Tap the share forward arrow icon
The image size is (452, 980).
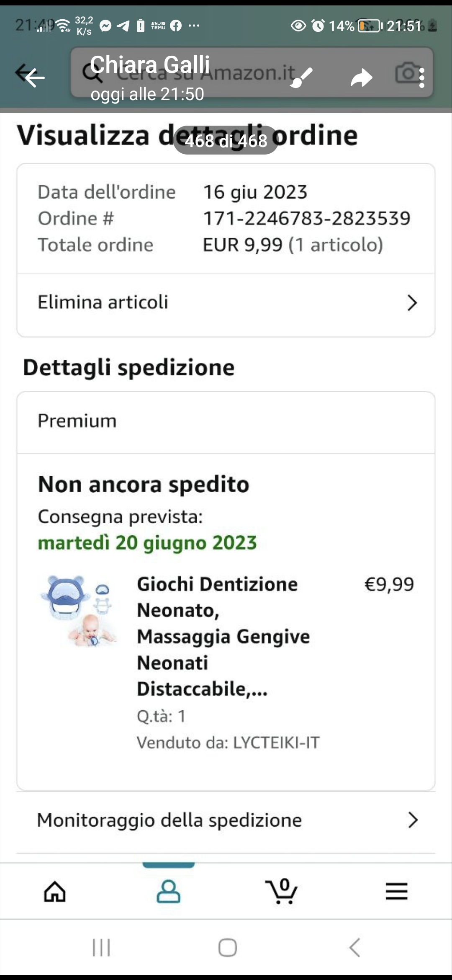click(x=361, y=78)
